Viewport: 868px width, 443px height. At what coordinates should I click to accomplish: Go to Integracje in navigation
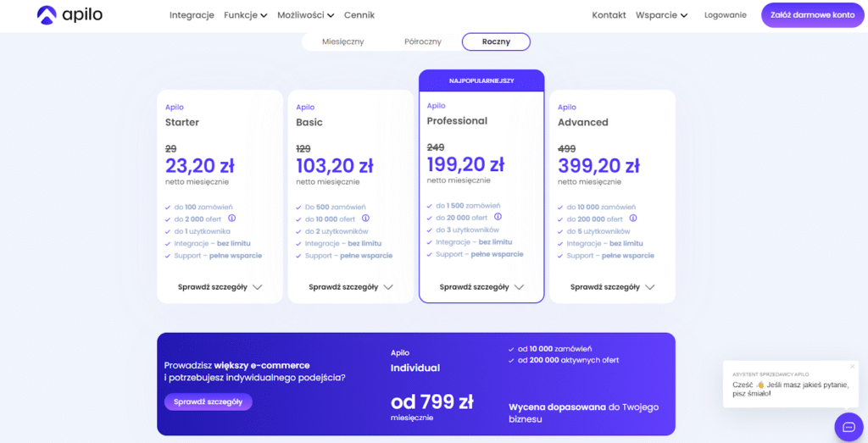click(x=192, y=15)
